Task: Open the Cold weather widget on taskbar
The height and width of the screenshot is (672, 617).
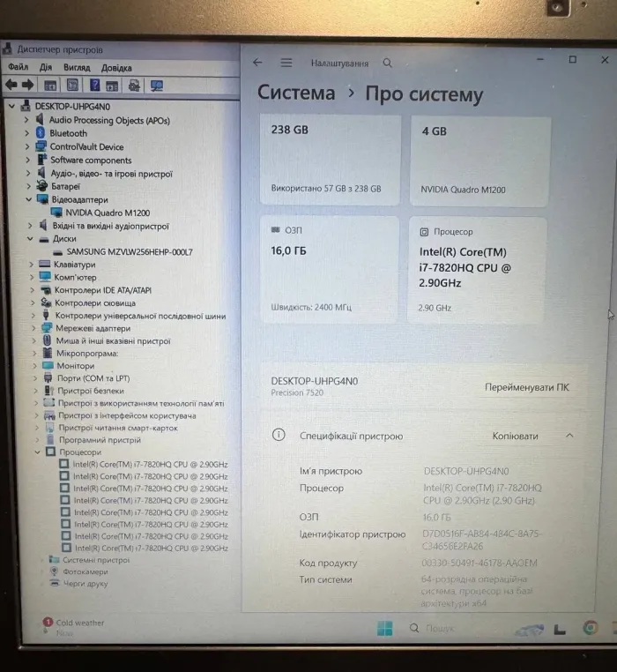Action: click(x=74, y=626)
